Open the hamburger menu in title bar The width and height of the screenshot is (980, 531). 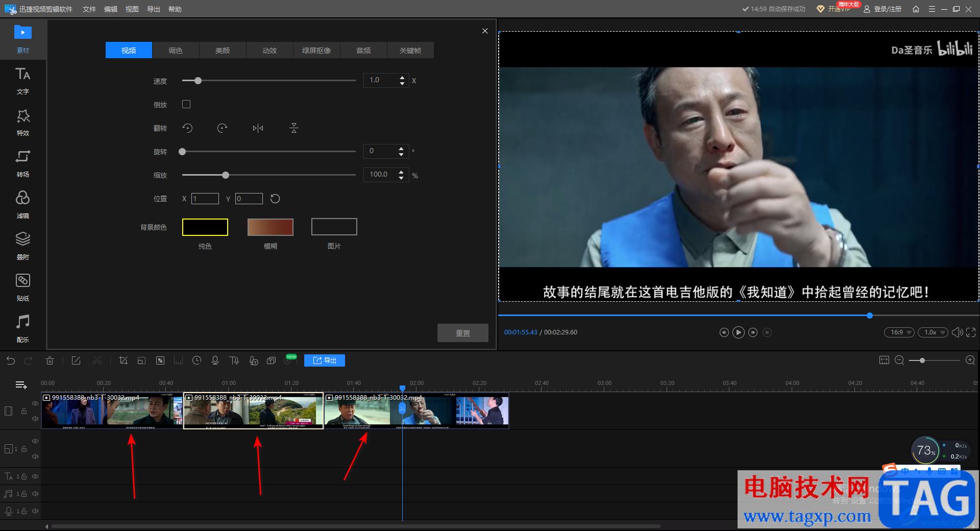coord(932,9)
